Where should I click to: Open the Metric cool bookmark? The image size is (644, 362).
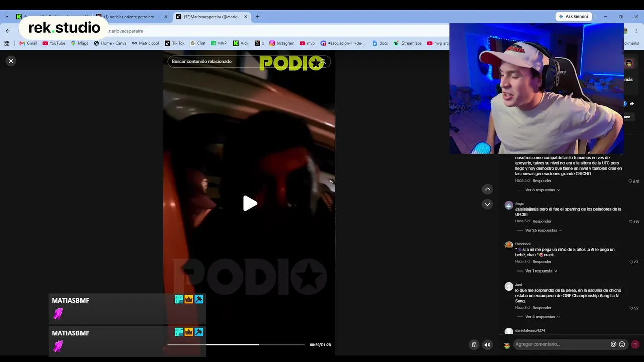145,43
